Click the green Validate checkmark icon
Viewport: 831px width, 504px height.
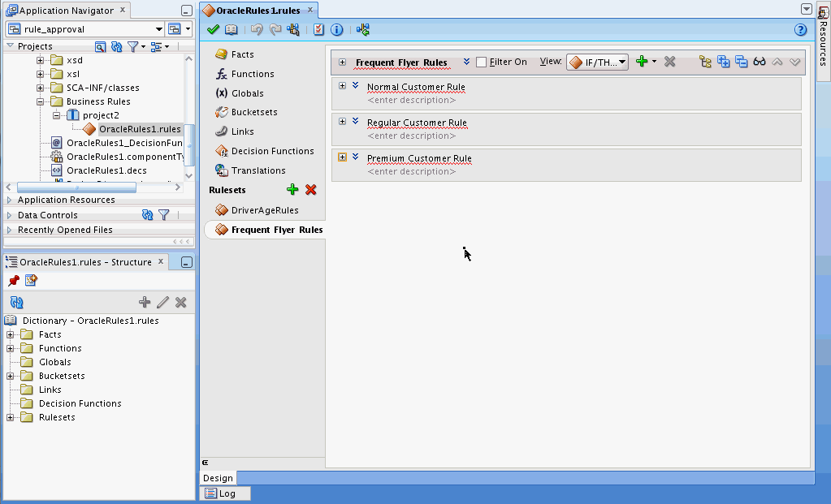pos(213,30)
